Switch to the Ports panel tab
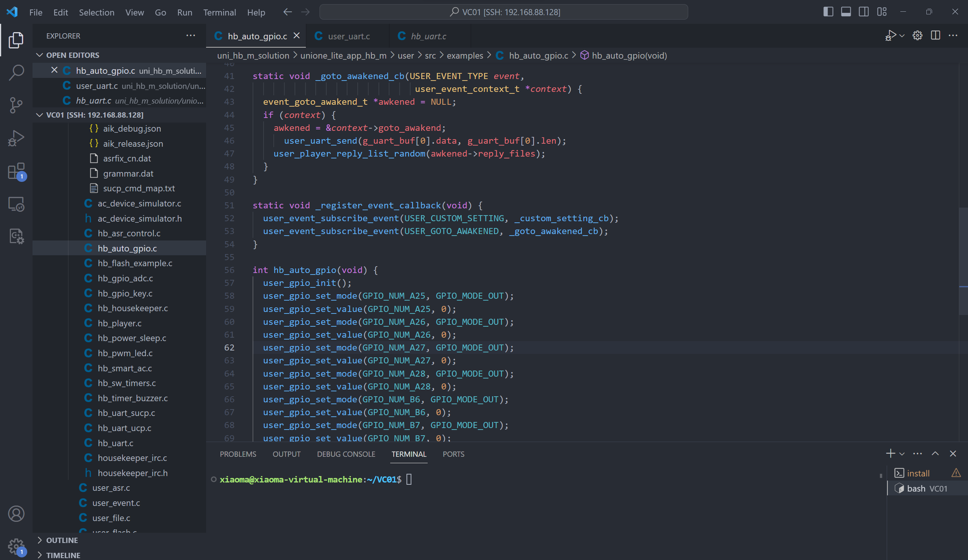968x560 pixels. click(x=453, y=454)
